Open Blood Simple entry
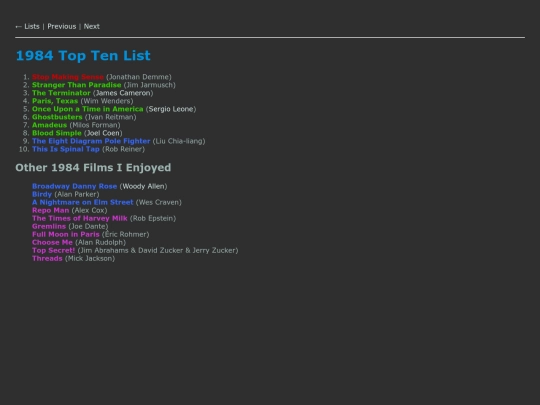 click(x=57, y=133)
